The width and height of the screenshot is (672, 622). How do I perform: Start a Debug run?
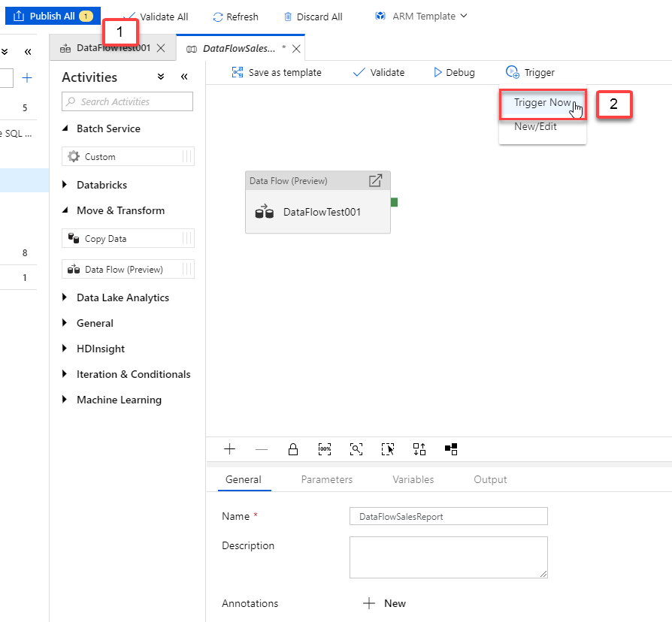[x=454, y=72]
